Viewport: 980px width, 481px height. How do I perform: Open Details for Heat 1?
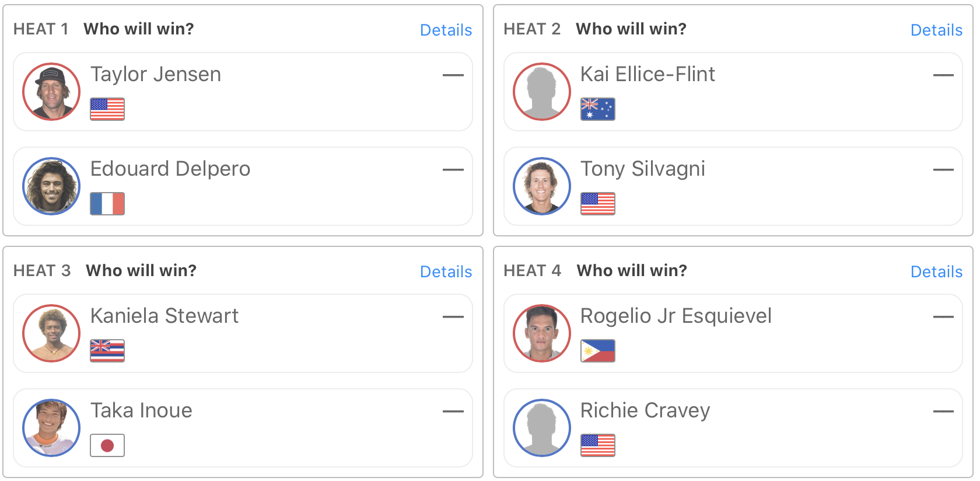point(446,30)
